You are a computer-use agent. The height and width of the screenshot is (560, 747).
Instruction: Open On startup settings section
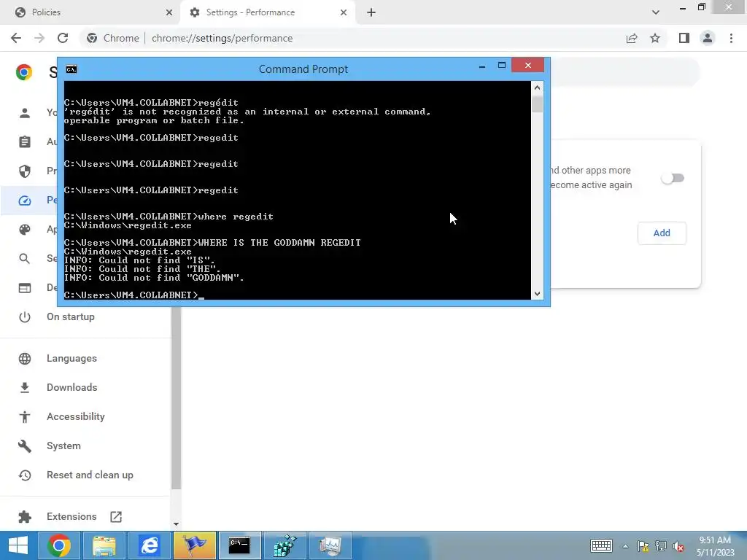pos(71,316)
